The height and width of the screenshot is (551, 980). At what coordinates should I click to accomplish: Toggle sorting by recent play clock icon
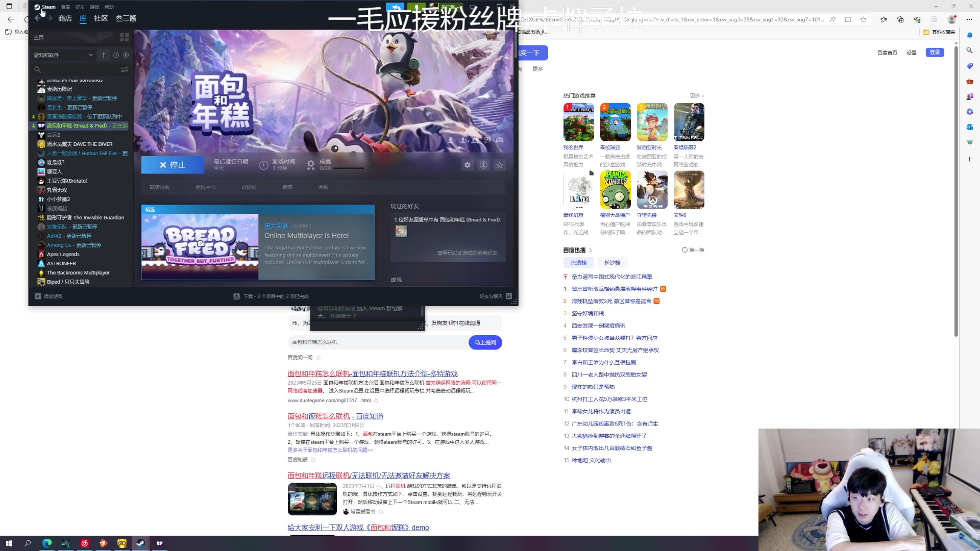116,55
